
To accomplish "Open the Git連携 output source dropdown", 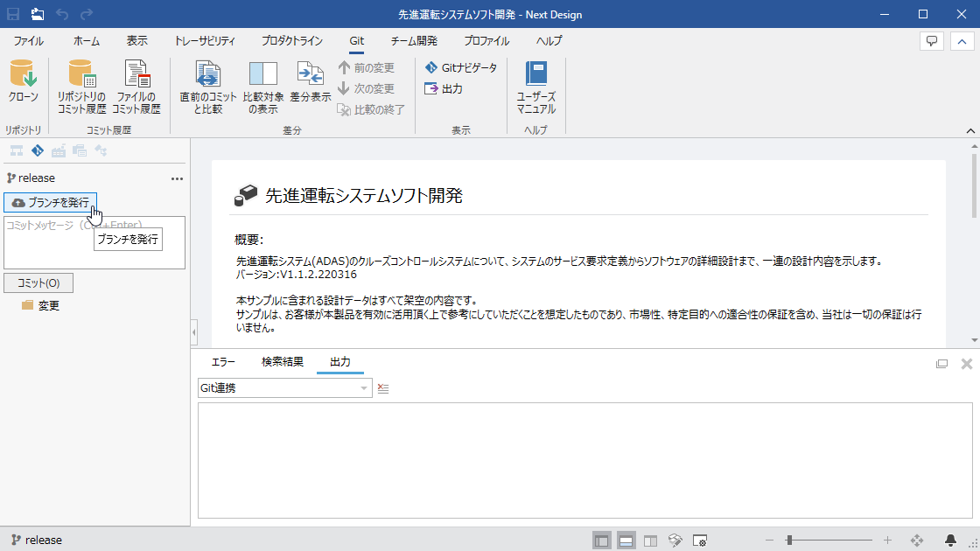I will (285, 388).
